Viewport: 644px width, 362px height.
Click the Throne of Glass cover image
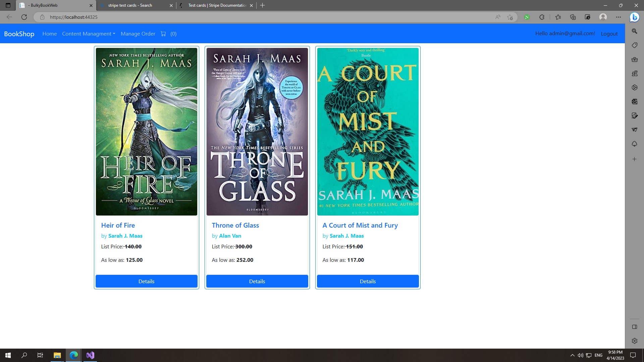257,132
